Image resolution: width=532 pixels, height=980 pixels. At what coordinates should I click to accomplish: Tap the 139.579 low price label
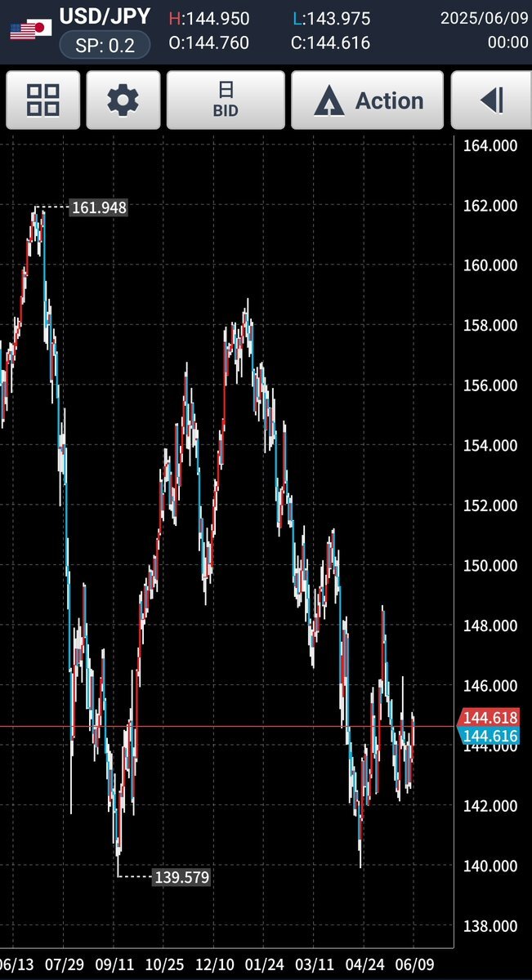(x=181, y=877)
